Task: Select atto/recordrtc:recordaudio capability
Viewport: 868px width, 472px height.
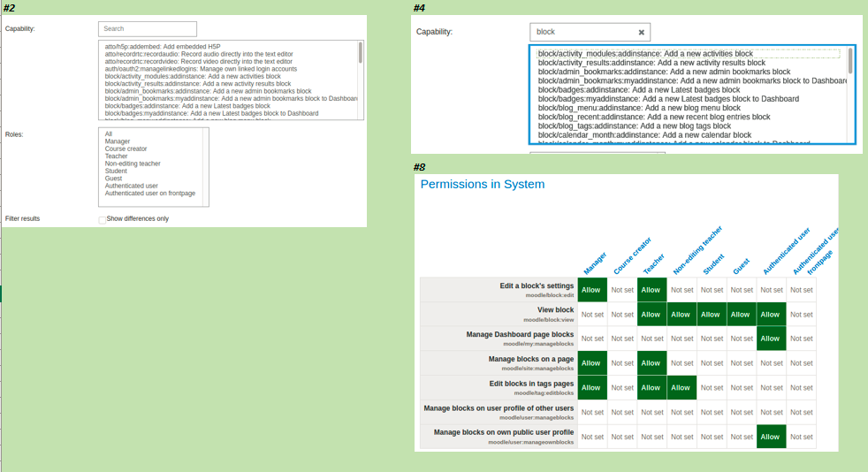Action: tap(199, 54)
